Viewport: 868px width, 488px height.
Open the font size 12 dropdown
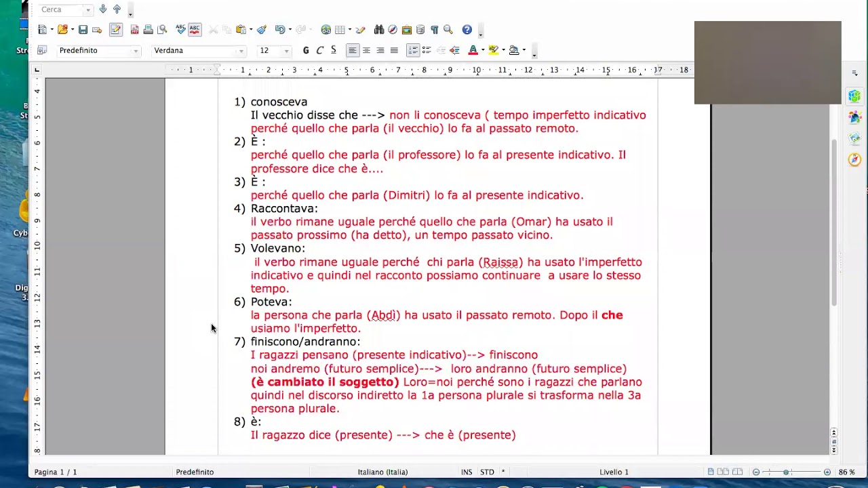coord(286,51)
